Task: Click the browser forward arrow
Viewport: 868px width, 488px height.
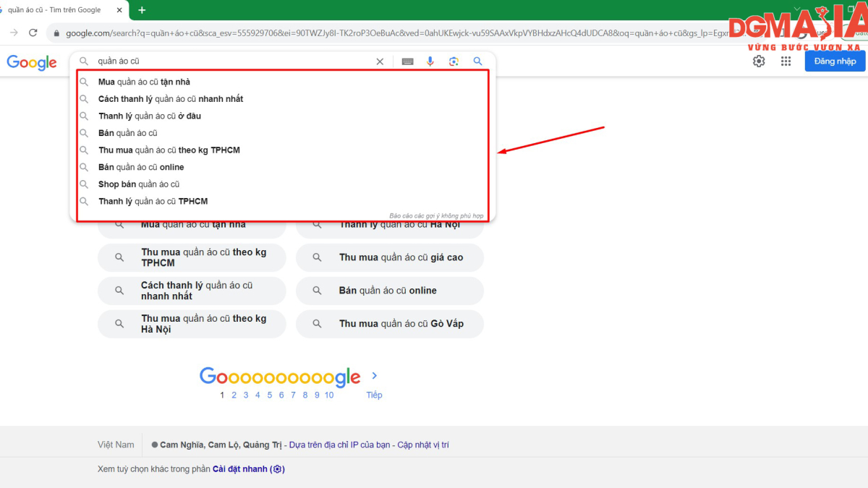Action: 13,33
